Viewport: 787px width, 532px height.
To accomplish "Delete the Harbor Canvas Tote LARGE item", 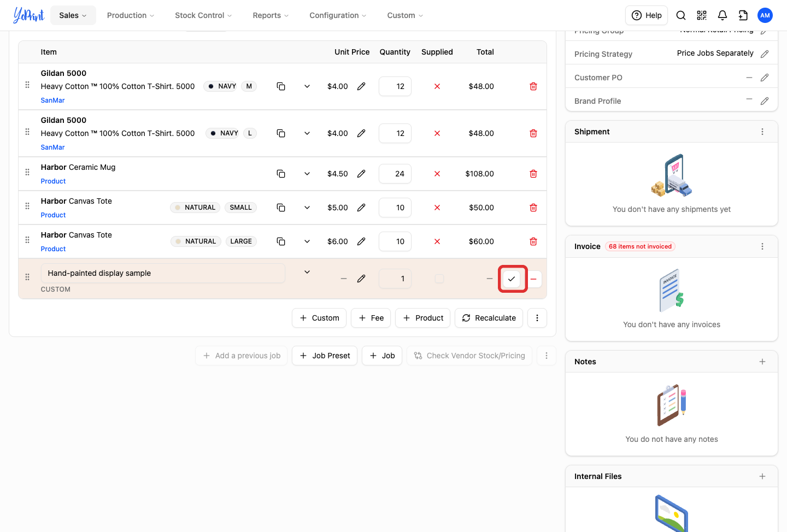I will 533,241.
